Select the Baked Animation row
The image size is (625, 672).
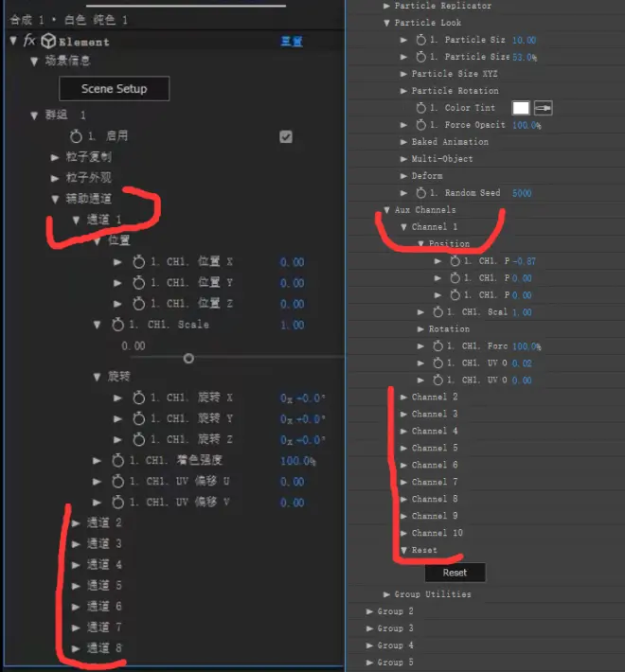[450, 142]
